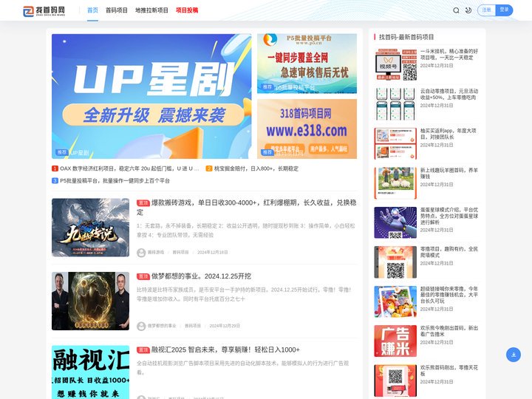
Task: Click 置顶 badge on 做梦都想的事业 article
Action: 143,276
